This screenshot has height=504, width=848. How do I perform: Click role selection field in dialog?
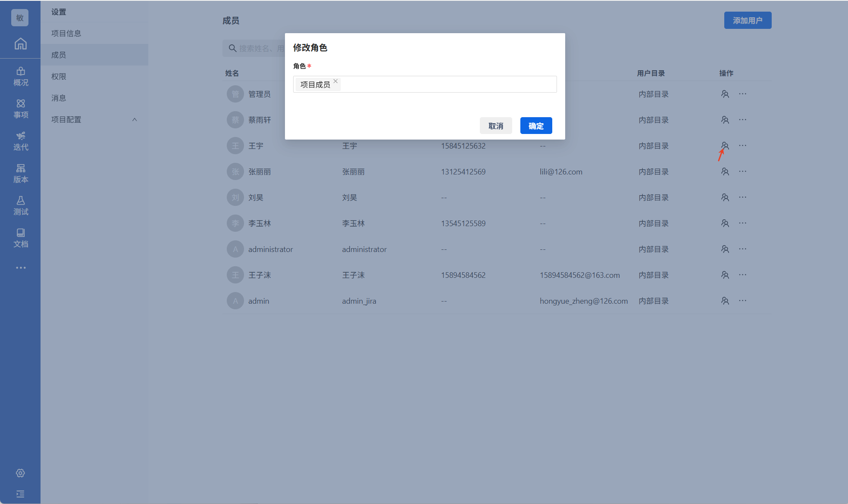coord(448,84)
